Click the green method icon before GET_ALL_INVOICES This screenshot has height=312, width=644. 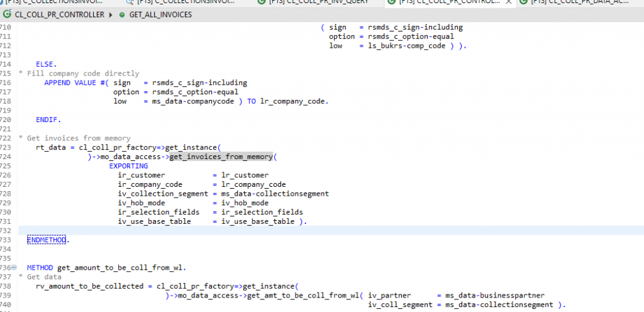(122, 14)
